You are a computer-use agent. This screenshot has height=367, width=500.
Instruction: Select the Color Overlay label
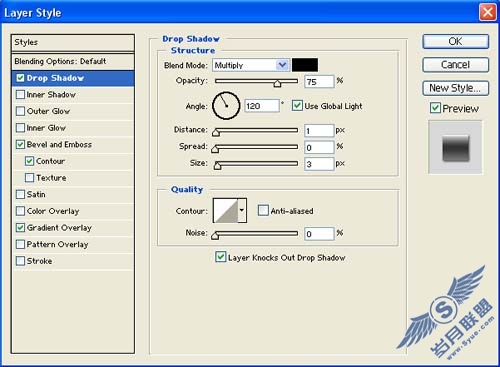click(53, 211)
